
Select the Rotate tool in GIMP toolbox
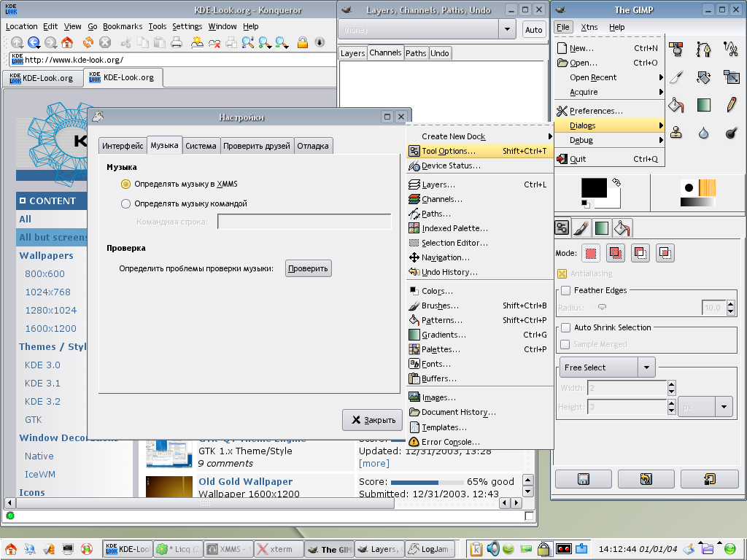704,77
